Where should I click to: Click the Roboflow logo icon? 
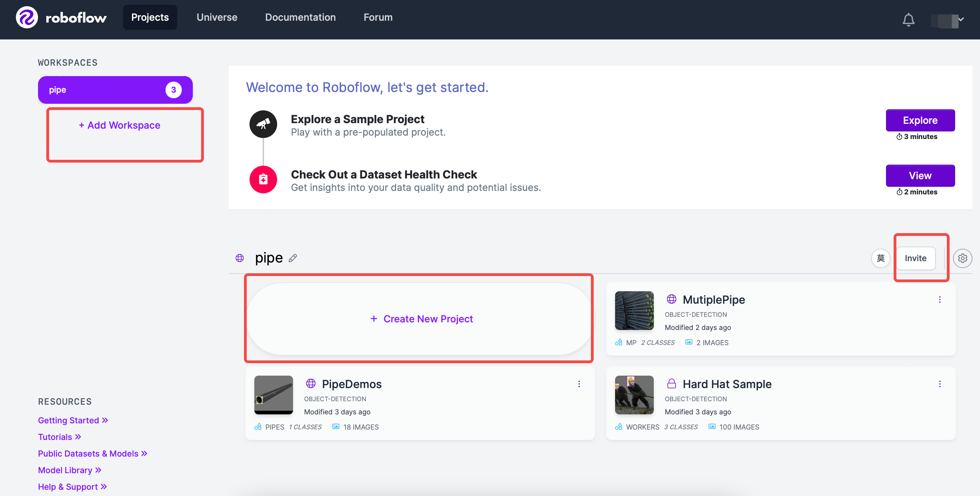click(x=27, y=18)
